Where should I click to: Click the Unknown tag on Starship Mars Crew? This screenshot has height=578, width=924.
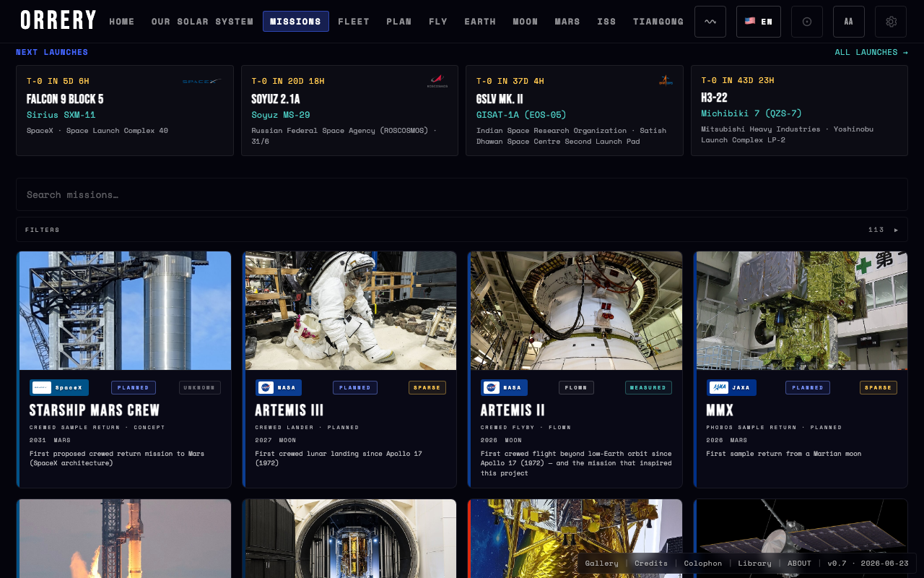(x=200, y=388)
